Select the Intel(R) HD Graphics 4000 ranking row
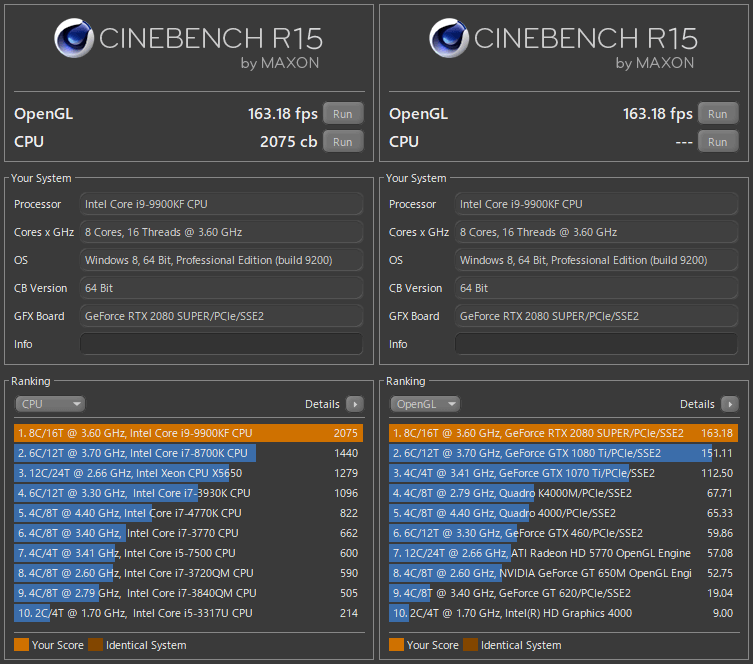 tap(563, 613)
